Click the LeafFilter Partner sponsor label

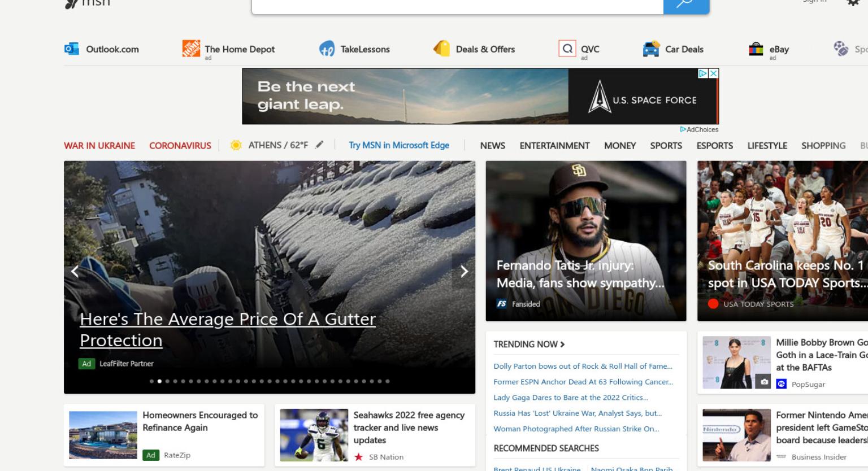click(127, 364)
